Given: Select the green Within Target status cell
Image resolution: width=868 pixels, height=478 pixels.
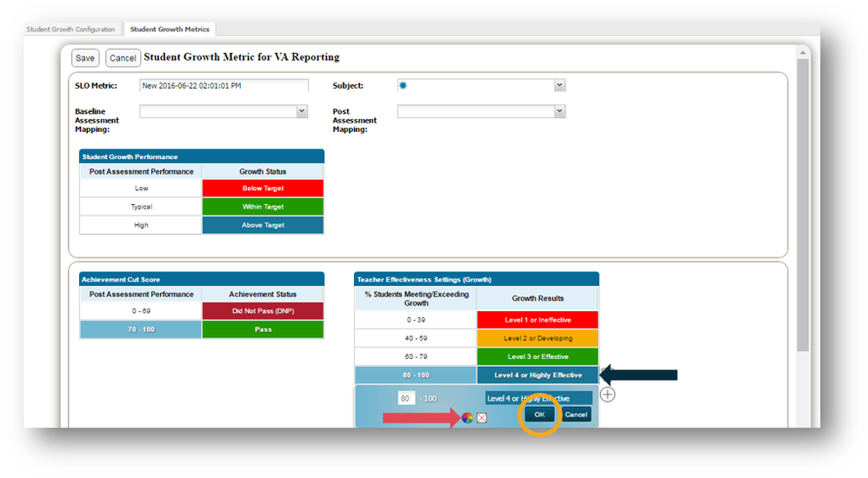Looking at the screenshot, I should 263,206.
